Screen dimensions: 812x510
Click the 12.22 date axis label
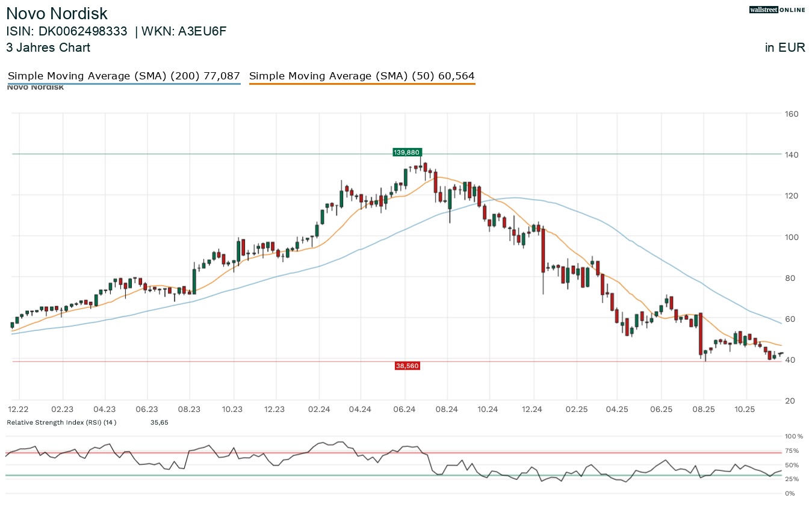coord(19,410)
